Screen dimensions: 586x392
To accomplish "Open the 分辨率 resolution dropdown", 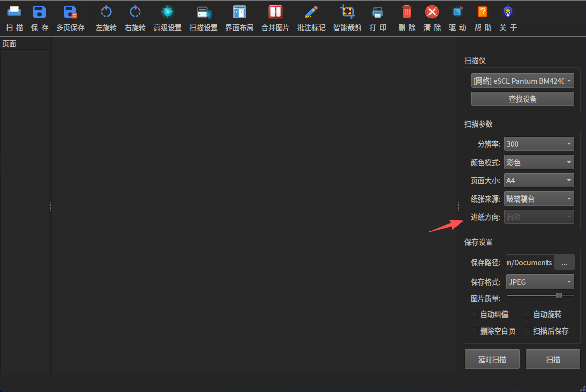I will (x=539, y=144).
